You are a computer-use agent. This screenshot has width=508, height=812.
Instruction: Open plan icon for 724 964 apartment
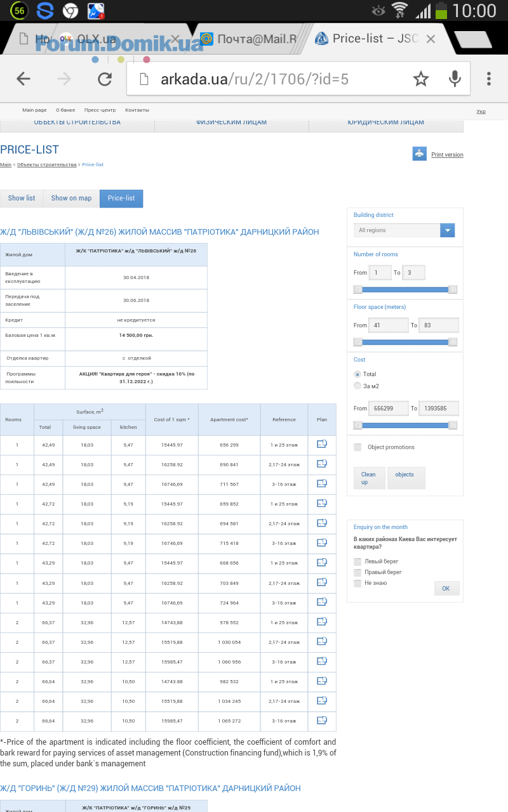tap(322, 601)
